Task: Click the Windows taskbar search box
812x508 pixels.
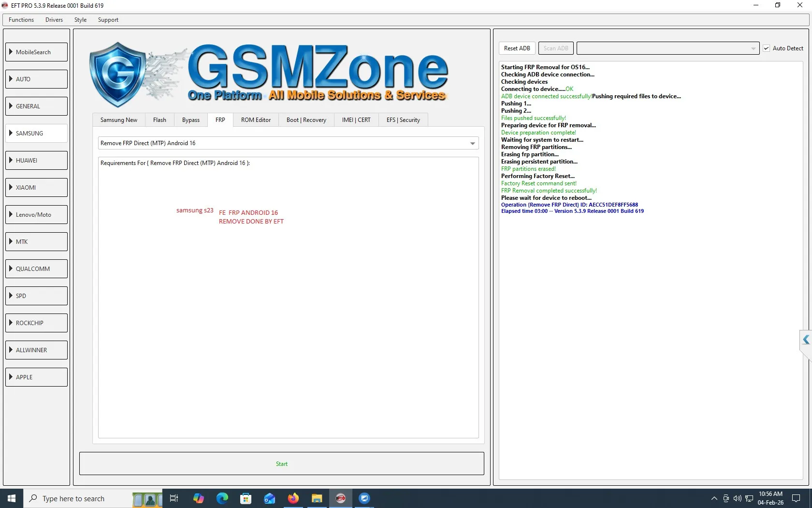Action: coord(77,498)
